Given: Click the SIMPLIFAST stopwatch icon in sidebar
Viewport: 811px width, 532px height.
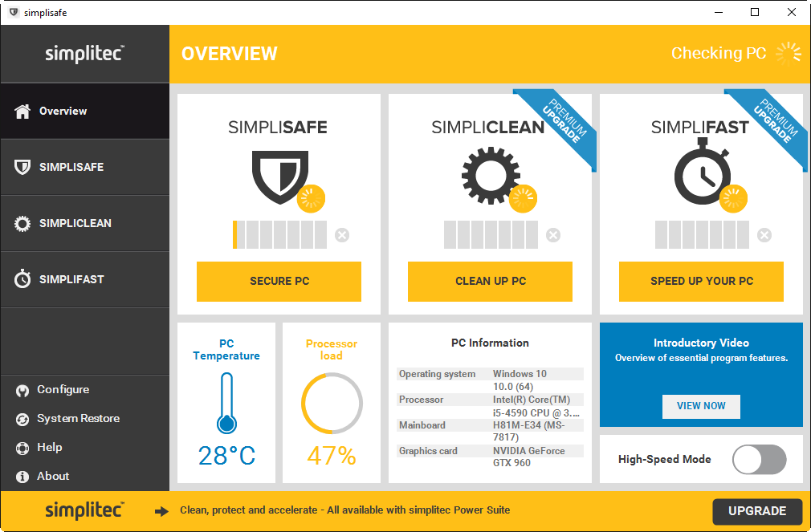Looking at the screenshot, I should pyautogui.click(x=22, y=278).
